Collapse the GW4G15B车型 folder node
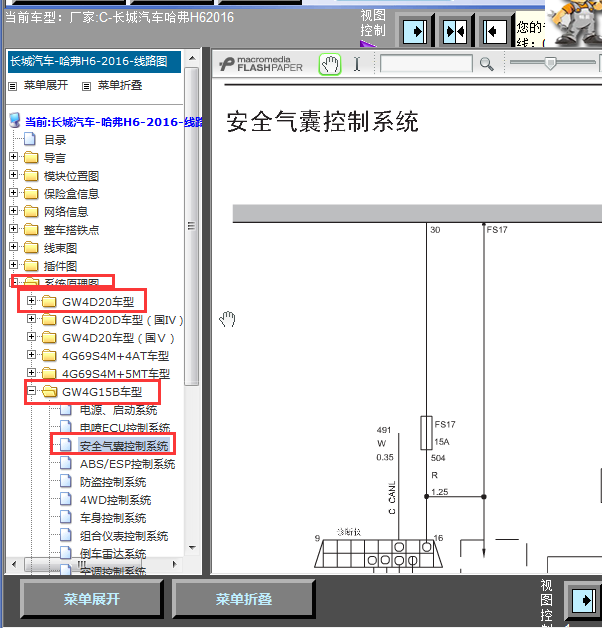602x628 pixels. point(31,390)
